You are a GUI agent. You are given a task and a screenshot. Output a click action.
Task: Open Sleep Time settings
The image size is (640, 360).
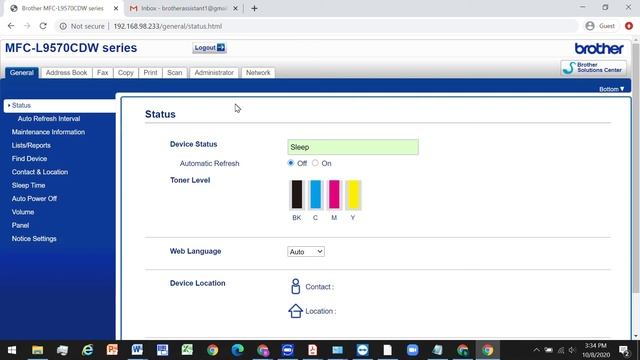[29, 185]
